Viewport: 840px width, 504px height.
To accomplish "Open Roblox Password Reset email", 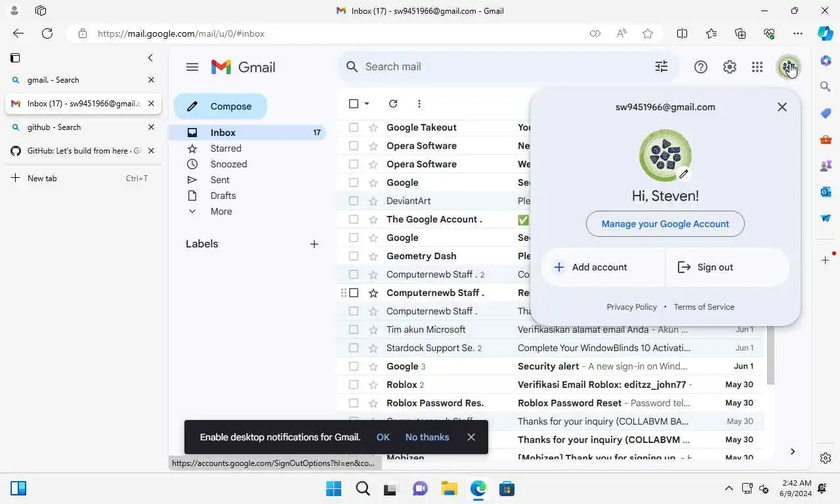I will 550,403.
